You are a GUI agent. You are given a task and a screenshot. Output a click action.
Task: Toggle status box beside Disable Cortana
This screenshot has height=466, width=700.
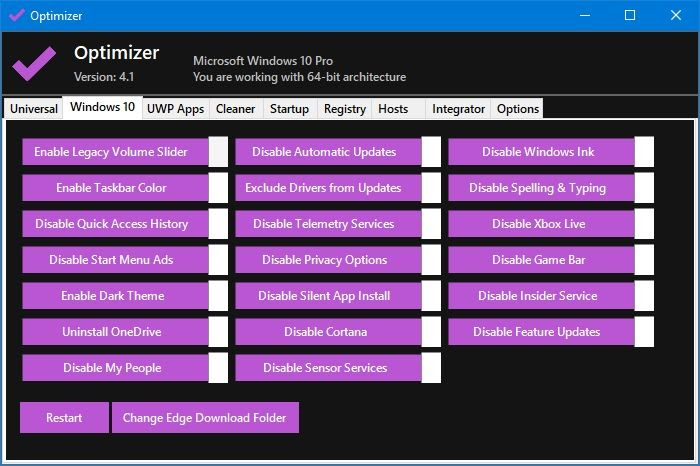(431, 332)
